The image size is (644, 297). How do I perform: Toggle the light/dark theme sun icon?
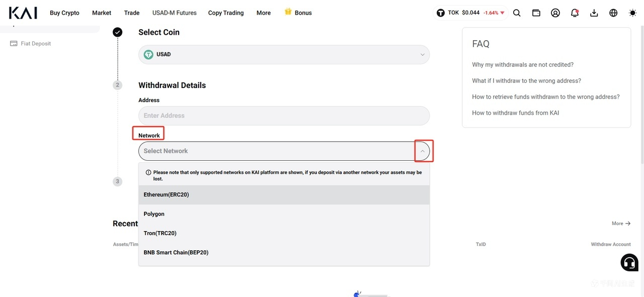point(632,13)
